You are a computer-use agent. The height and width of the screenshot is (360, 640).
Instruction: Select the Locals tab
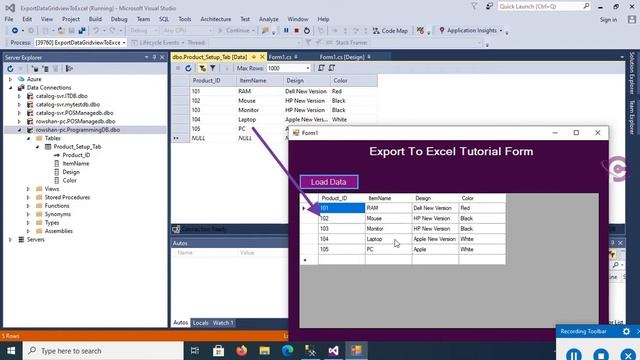tap(200, 323)
